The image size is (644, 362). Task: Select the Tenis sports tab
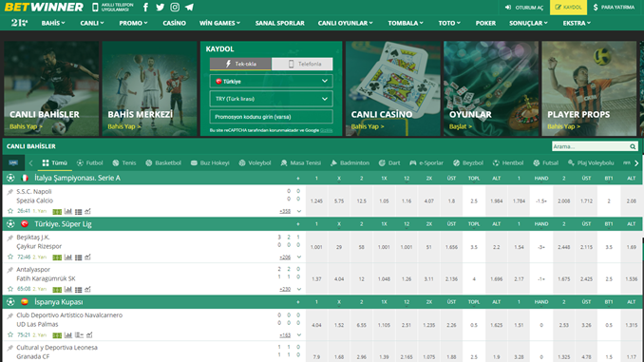(x=124, y=163)
